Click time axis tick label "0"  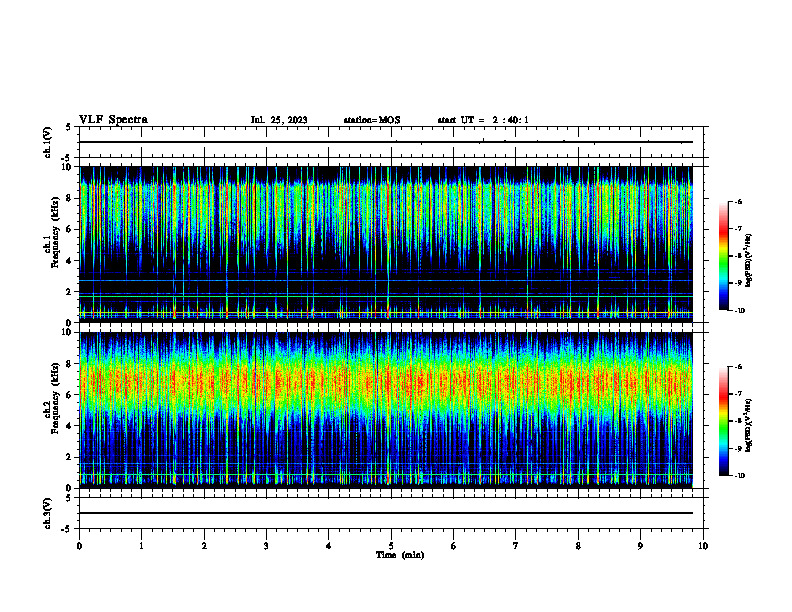point(79,546)
